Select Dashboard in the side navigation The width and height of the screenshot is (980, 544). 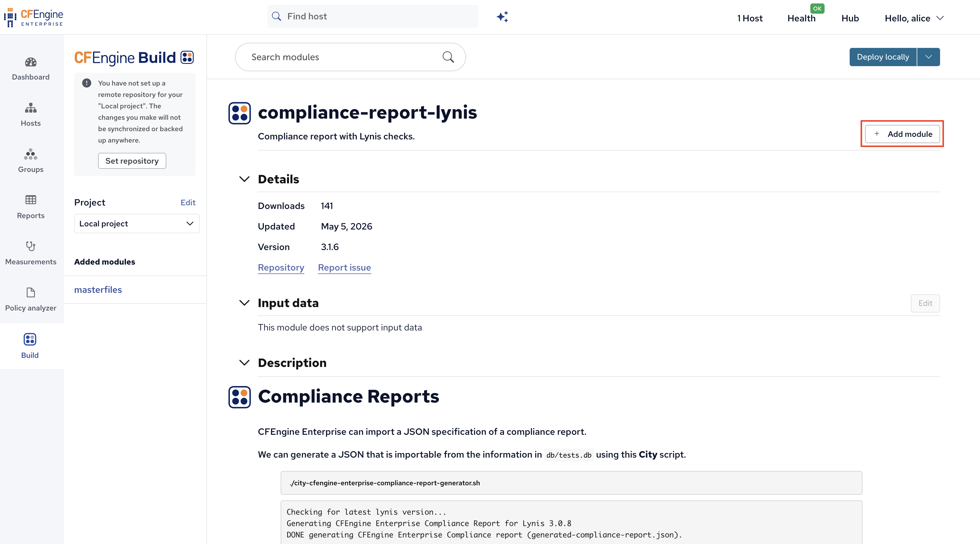tap(31, 69)
